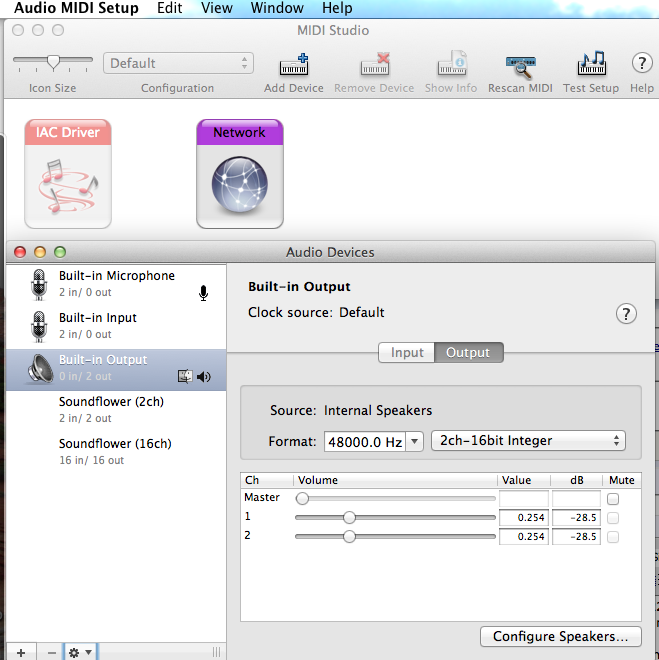Screen dimensions: 659x660
Task: Click the Test Setup icon
Action: coord(591,63)
